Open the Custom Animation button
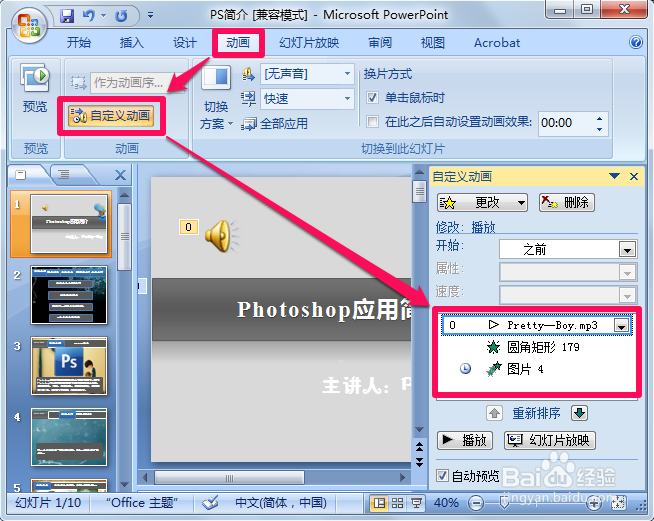This screenshot has width=654, height=521. [111, 116]
